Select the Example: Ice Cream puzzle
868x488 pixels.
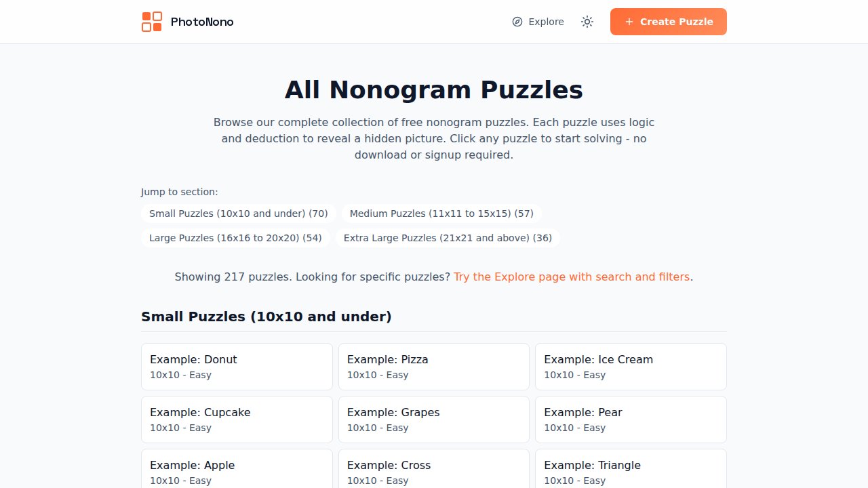[x=631, y=367]
